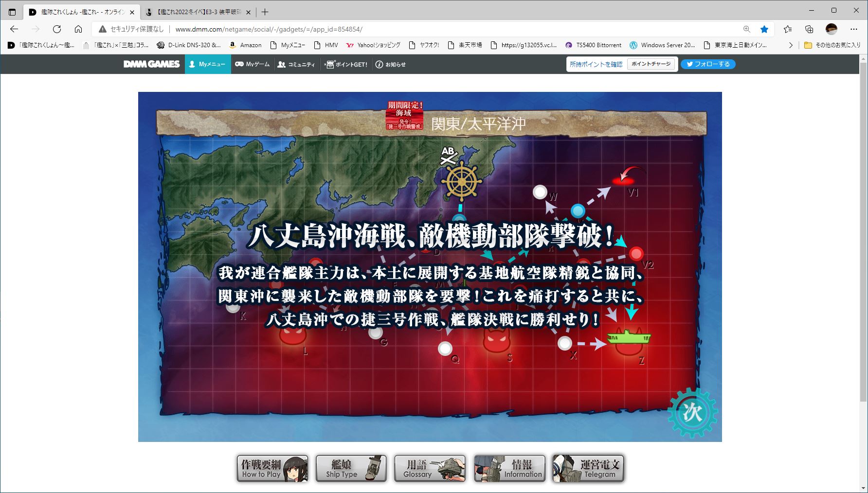Image resolution: width=868 pixels, height=493 pixels.
Task: Open the Myメニュー bookmark in favorites bar
Action: [x=287, y=45]
